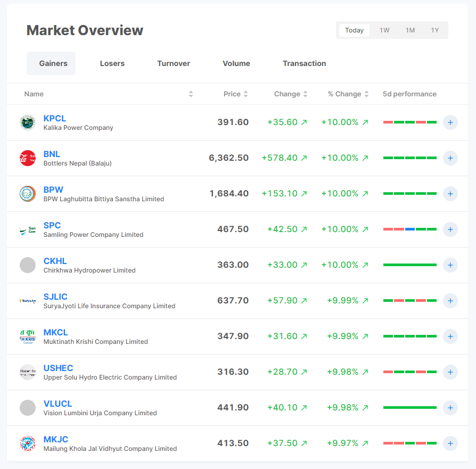The width and height of the screenshot is (476, 469).
Task: Add BPW using its plus button
Action: 450,194
